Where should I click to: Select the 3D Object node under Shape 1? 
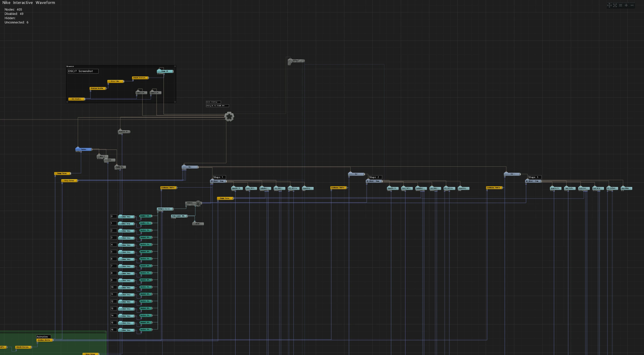pyautogui.click(x=218, y=181)
